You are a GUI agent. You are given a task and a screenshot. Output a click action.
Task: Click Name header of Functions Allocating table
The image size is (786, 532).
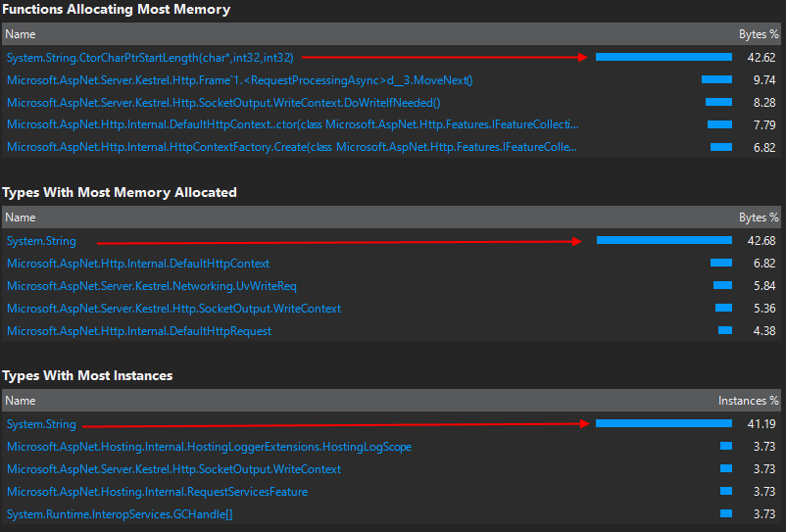click(x=21, y=34)
